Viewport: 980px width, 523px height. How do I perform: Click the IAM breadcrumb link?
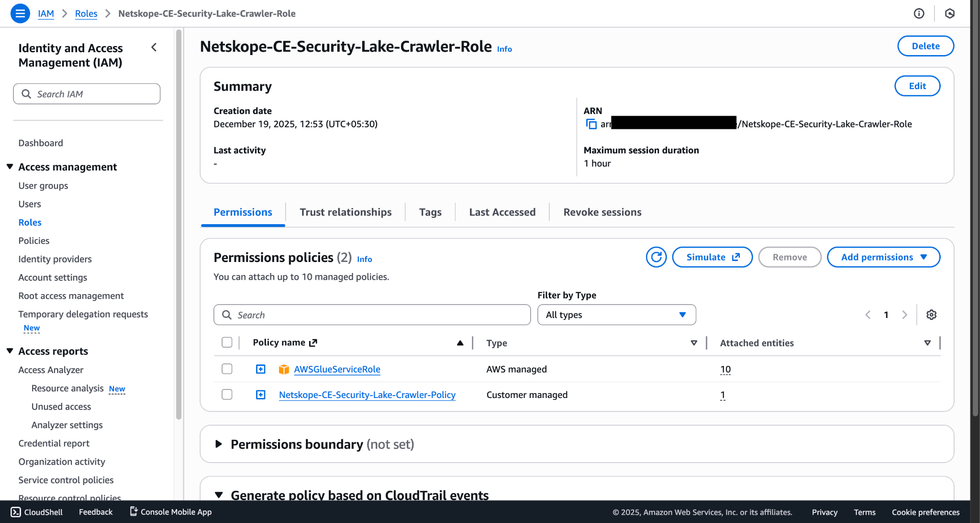[x=46, y=13]
